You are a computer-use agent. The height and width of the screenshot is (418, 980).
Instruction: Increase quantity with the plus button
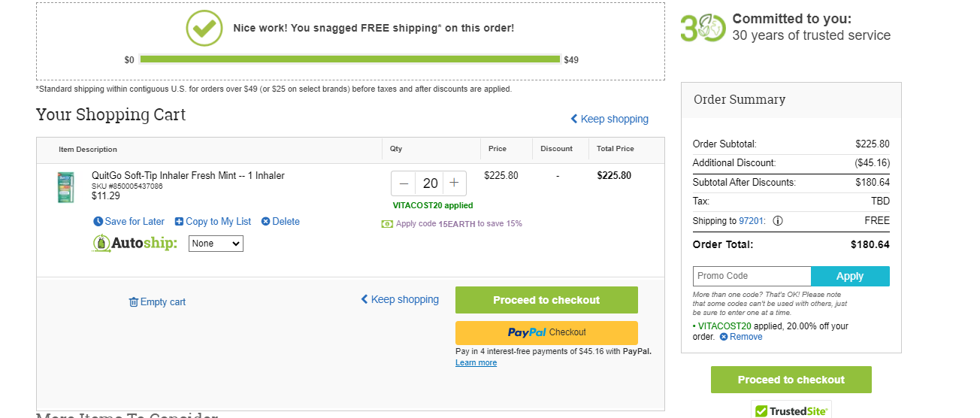point(454,183)
